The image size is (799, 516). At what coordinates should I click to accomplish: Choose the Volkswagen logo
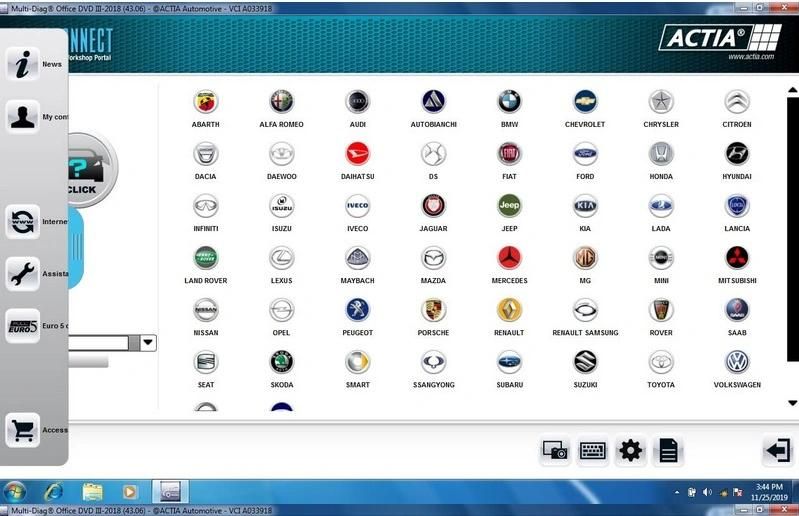[x=737, y=362]
